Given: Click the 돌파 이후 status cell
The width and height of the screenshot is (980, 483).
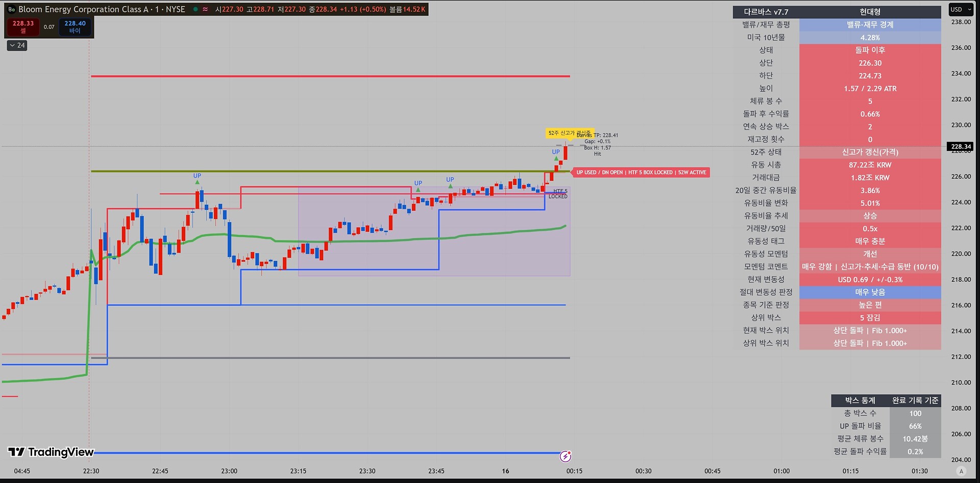Looking at the screenshot, I should (x=870, y=50).
